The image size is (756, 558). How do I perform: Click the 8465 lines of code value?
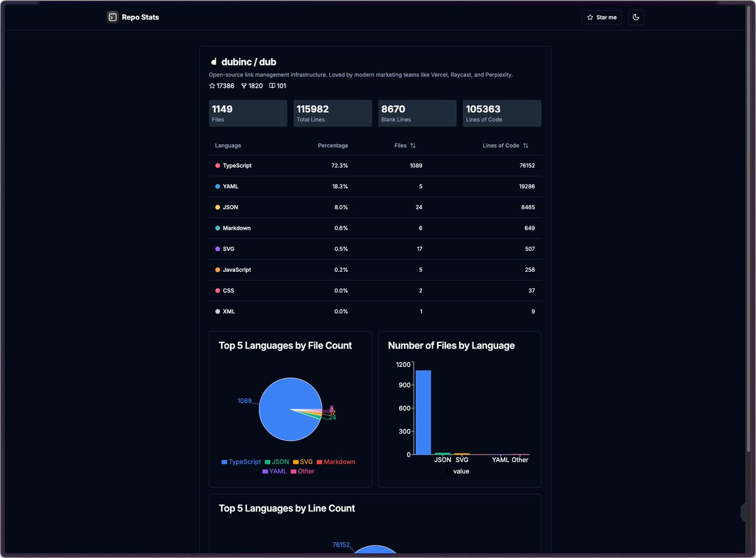tap(527, 207)
